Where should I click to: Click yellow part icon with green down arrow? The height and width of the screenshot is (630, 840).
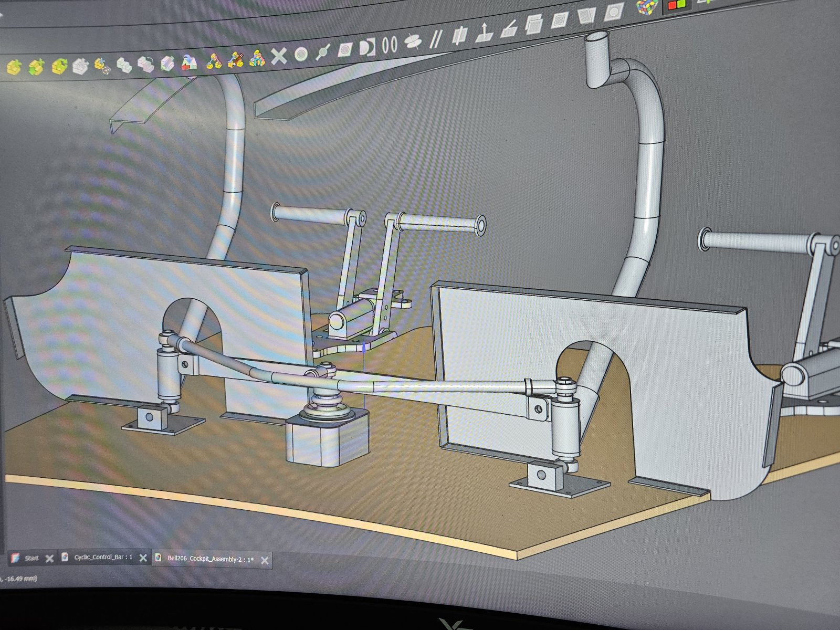pyautogui.click(x=36, y=67)
